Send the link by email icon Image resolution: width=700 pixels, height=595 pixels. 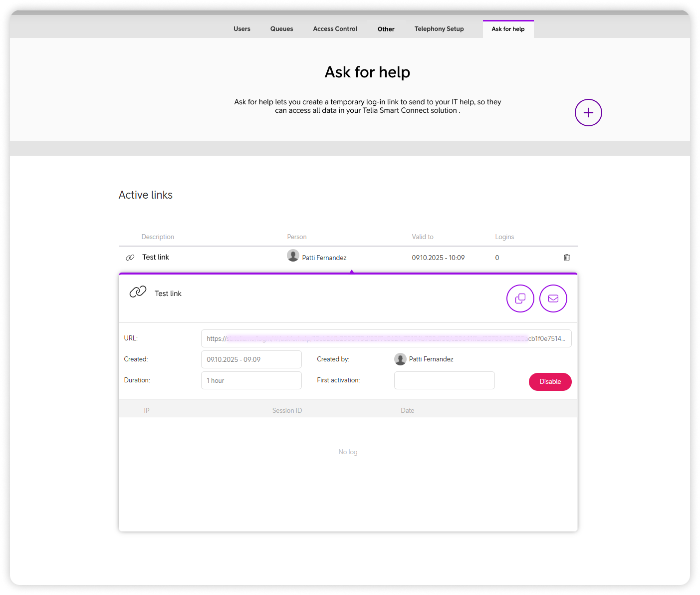pyautogui.click(x=553, y=298)
